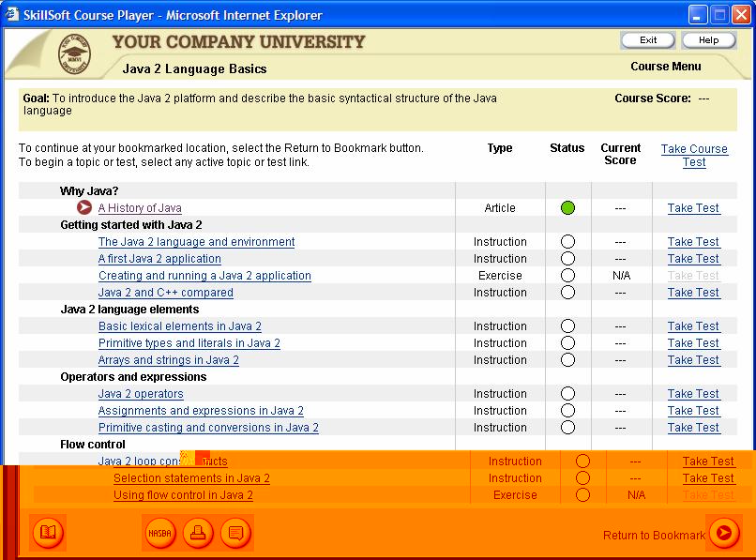Screen dimensions: 756x560
Task: Click status circle for Primitive casting and conversions
Action: [568, 428]
